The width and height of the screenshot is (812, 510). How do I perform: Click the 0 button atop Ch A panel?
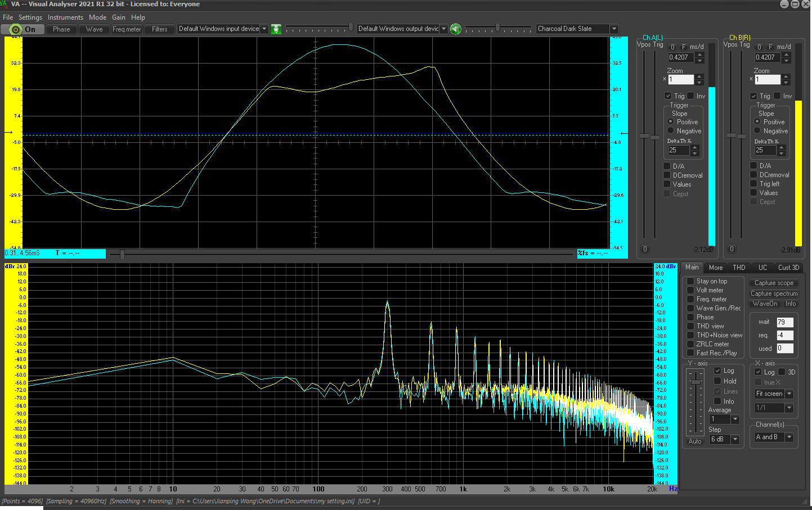point(672,47)
